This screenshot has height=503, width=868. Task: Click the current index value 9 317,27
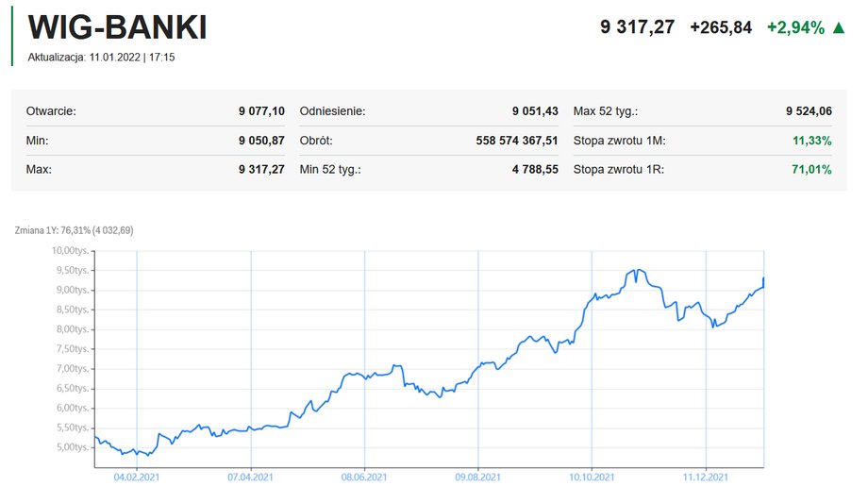pos(637,26)
